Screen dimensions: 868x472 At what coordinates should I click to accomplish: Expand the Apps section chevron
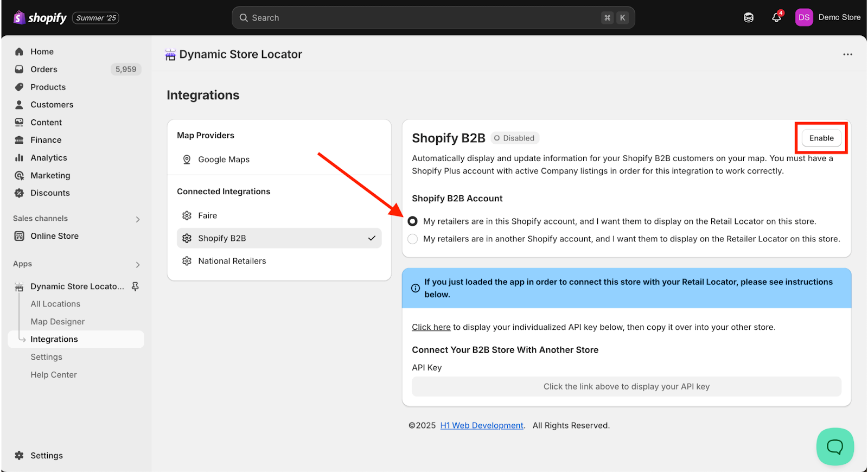click(x=138, y=265)
